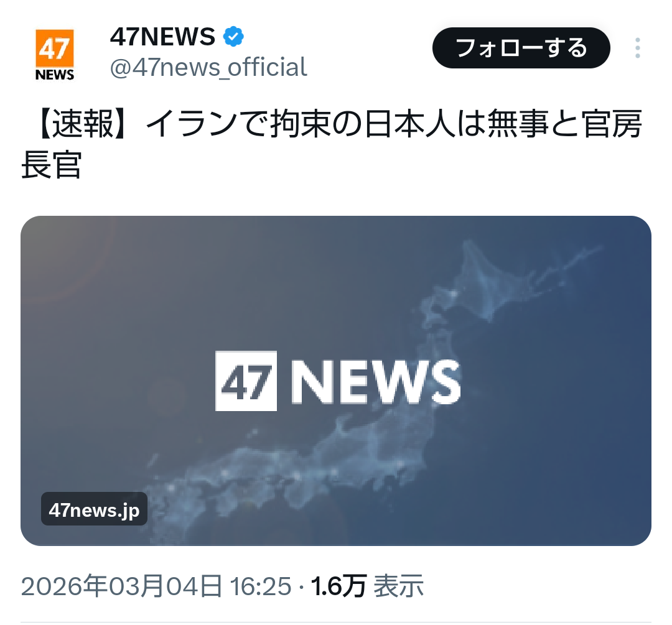Viewport: 672px width, 625px height.
Task: Open the 47NEWS orange profile avatar
Action: [54, 54]
